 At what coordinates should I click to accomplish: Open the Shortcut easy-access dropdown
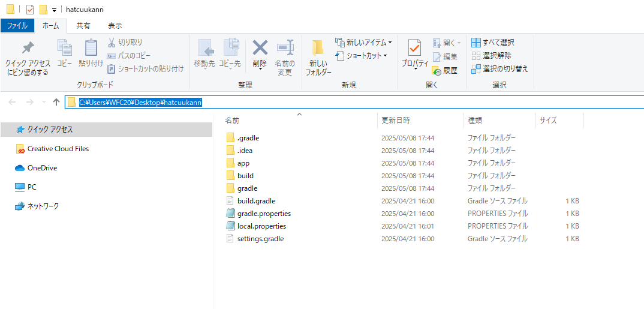(x=385, y=55)
